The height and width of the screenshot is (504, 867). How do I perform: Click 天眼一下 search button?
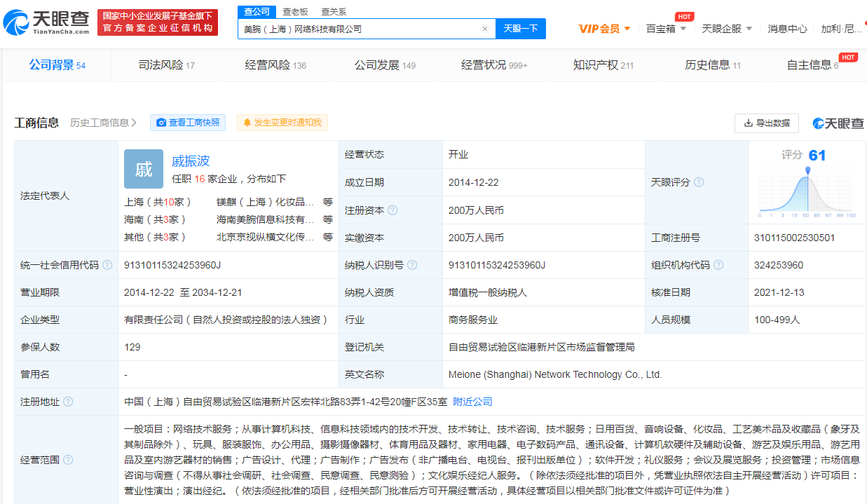pos(521,29)
